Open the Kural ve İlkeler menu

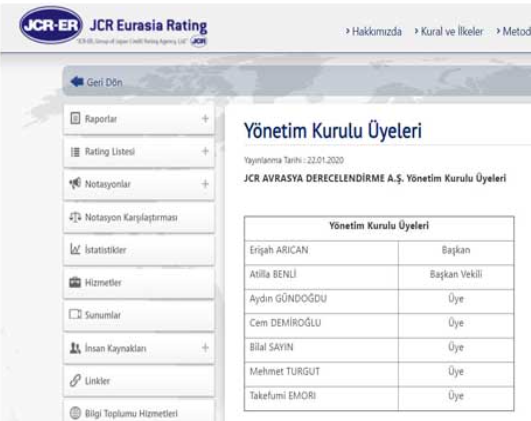[x=452, y=31]
